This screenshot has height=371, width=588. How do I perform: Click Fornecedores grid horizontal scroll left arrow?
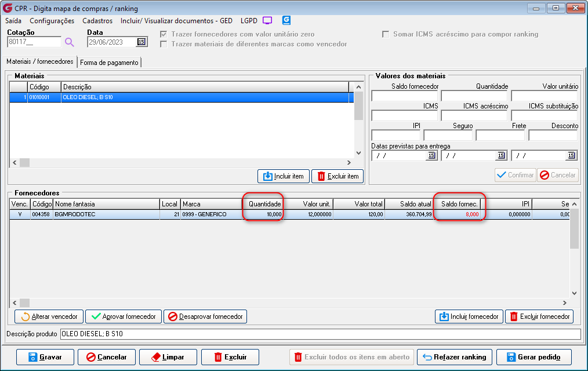14,303
